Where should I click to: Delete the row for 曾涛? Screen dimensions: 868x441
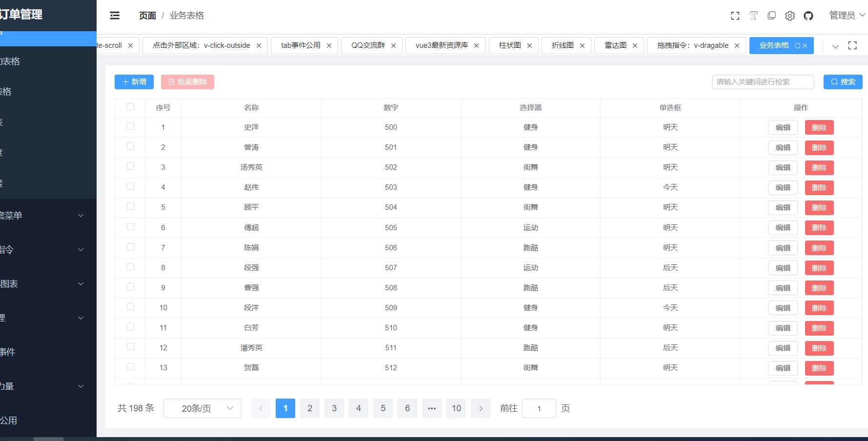click(x=819, y=147)
